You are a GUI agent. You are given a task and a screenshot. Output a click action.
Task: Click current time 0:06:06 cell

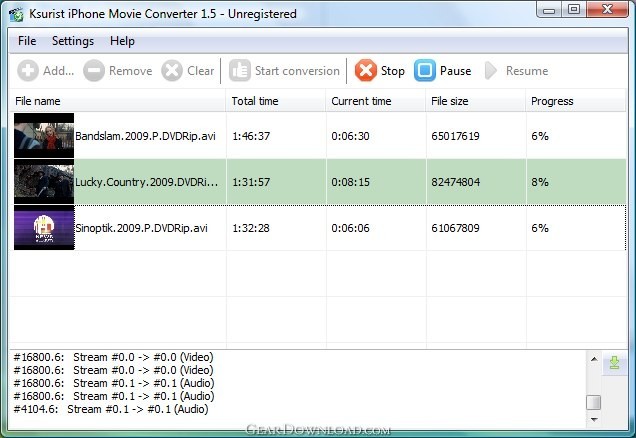coord(350,228)
